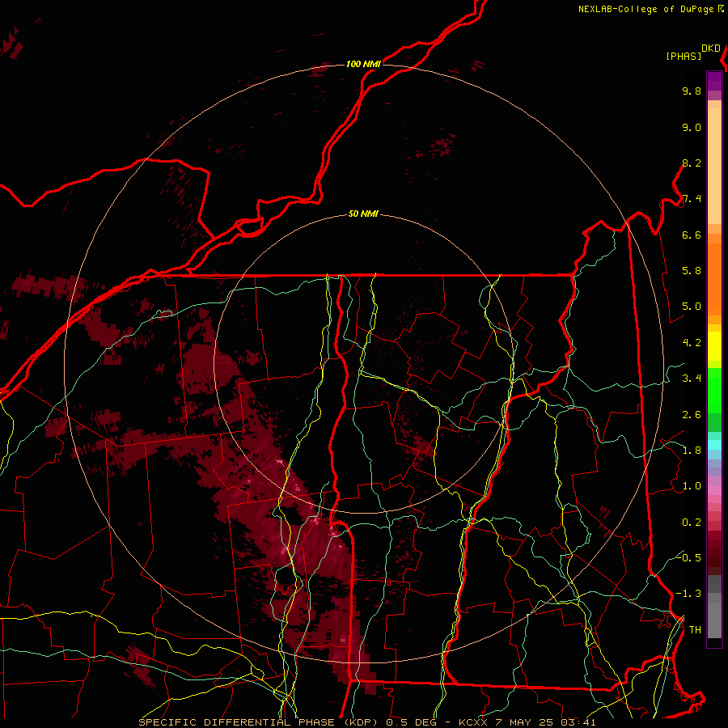728x728 pixels.
Task: Click the TH threshold label on the scale
Action: tap(695, 629)
